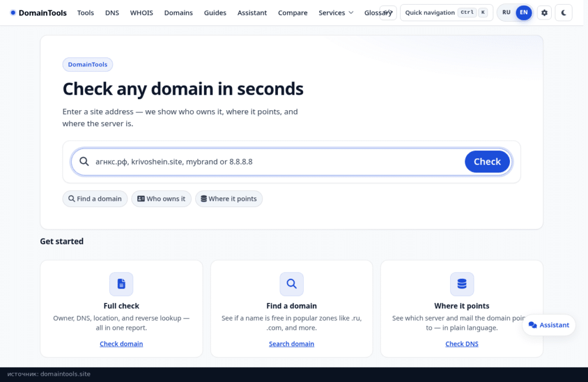This screenshot has width=588, height=382.
Task: Open the Domains menu item
Action: pos(179,13)
